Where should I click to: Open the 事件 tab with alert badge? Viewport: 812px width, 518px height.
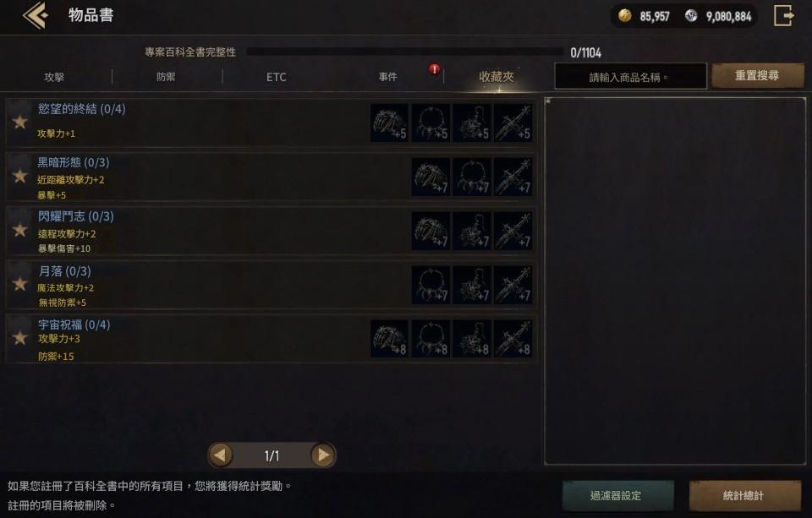[x=388, y=77]
